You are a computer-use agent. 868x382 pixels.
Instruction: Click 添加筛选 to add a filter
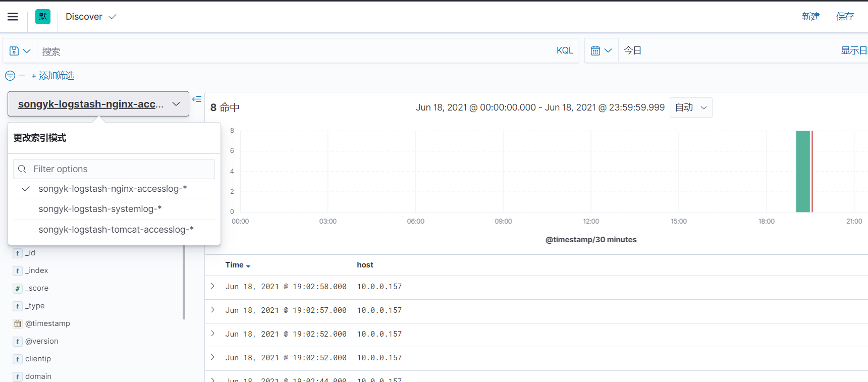tap(53, 76)
